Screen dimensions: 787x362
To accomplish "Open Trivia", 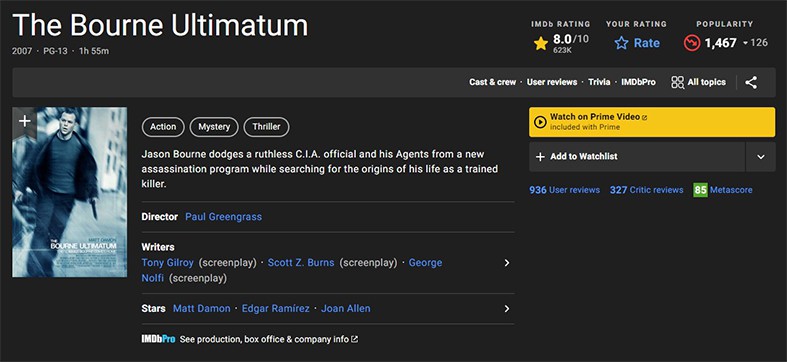I will coord(599,82).
